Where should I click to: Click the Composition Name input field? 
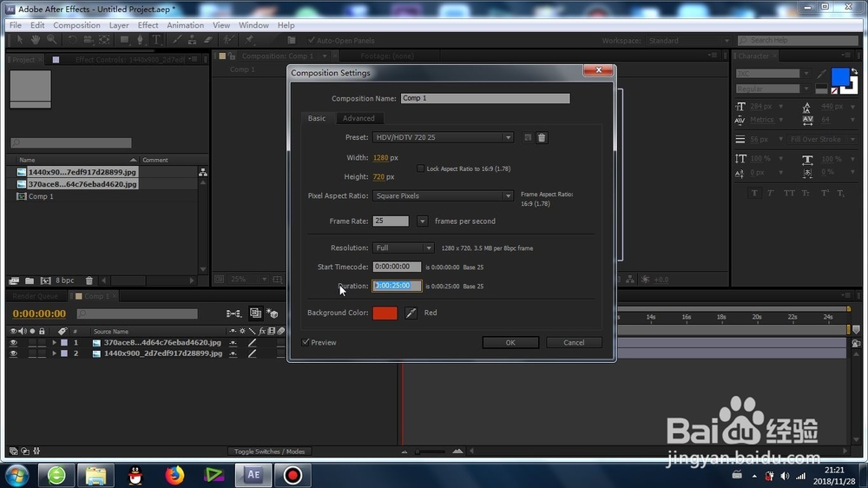[485, 98]
